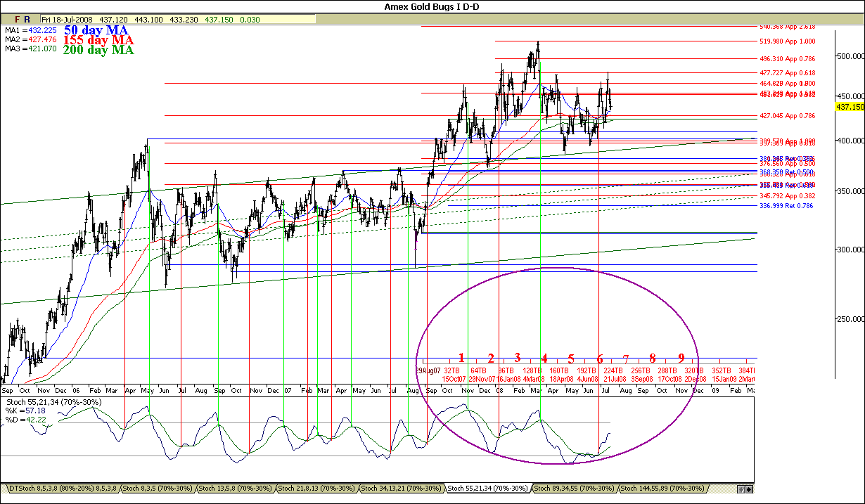
Task: Click the Stoch 55,21,34 (70%-30%) indicator title
Action: tap(53, 402)
